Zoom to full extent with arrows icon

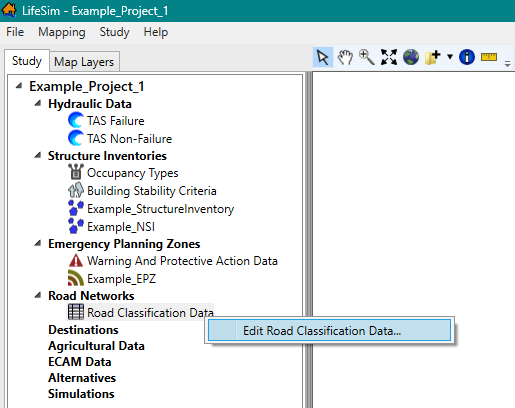click(x=389, y=57)
